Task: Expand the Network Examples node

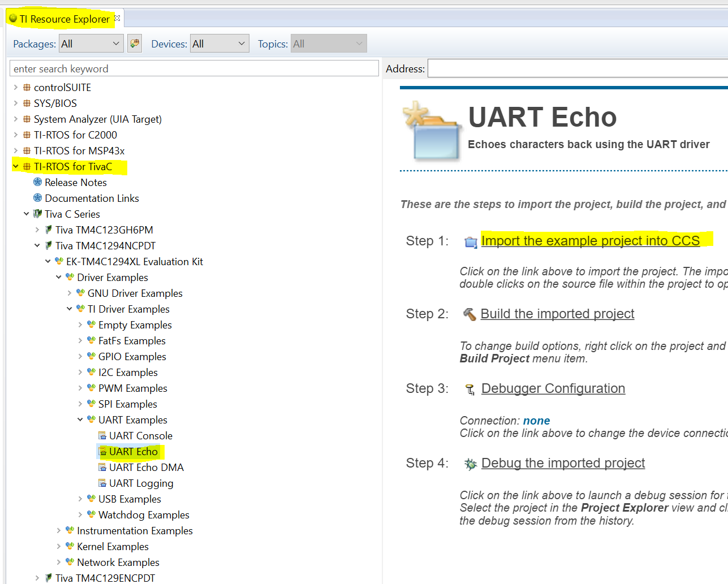Action: point(59,562)
